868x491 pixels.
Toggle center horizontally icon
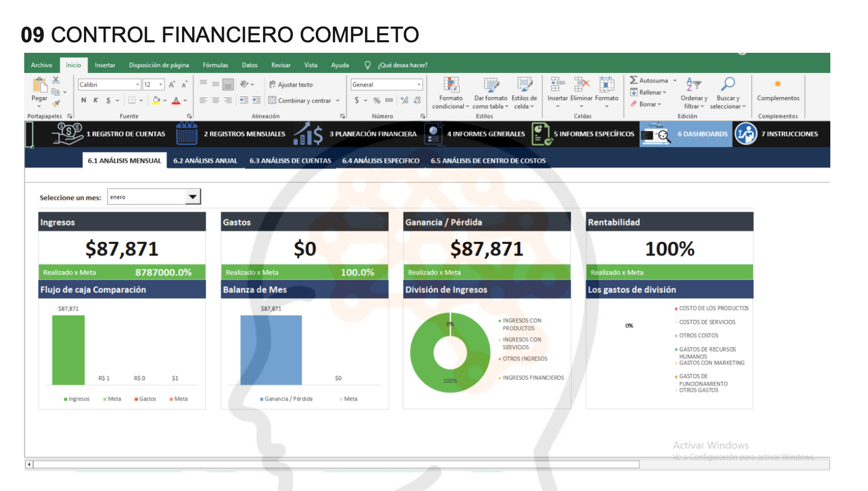[215, 100]
